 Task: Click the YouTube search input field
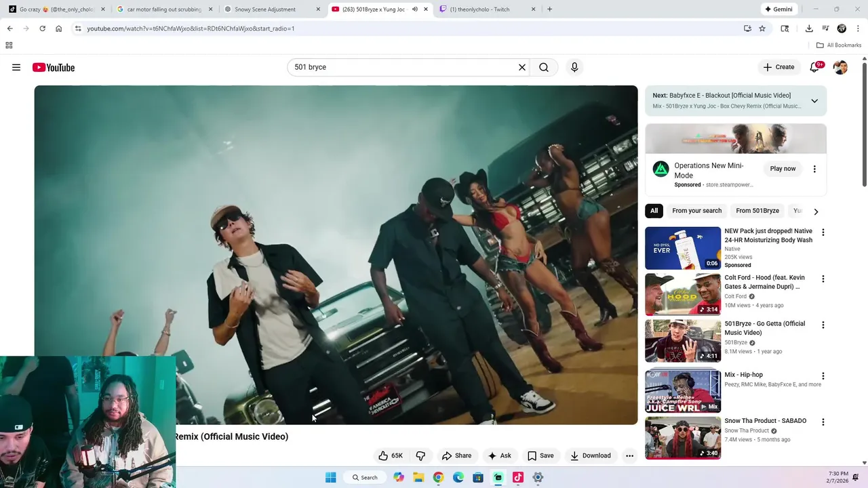click(x=403, y=67)
